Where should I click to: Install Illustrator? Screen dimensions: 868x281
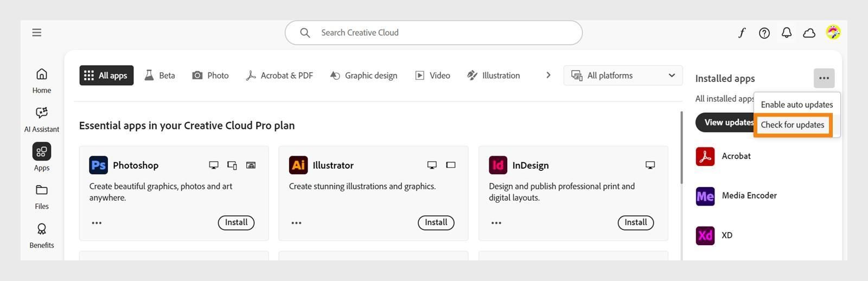[436, 222]
